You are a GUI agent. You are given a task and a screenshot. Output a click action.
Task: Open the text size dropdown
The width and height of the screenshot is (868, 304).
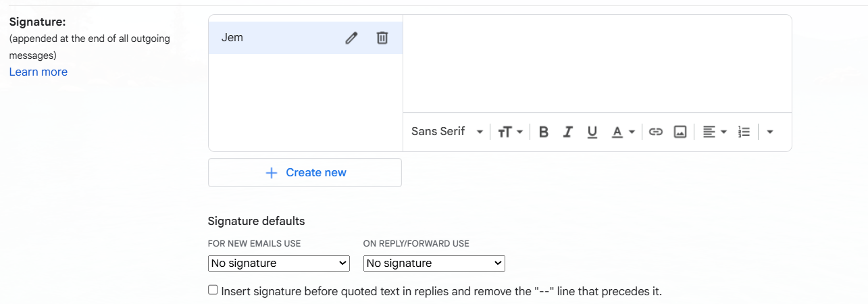click(510, 132)
